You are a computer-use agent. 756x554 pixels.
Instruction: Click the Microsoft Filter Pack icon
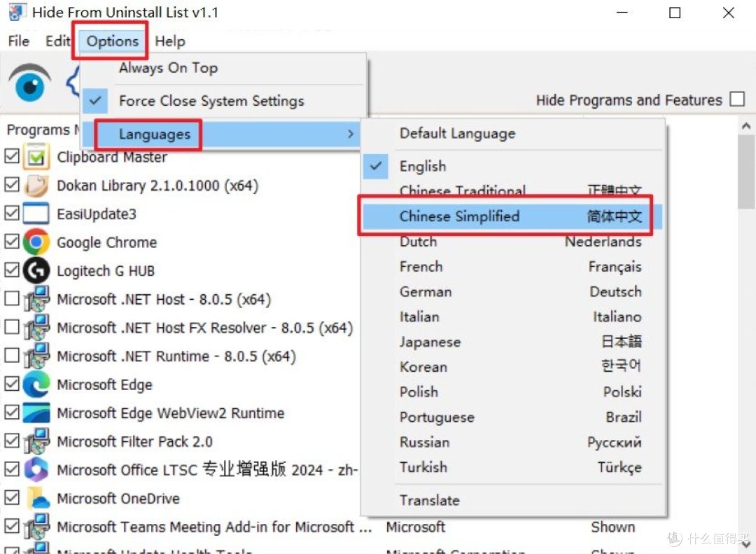[36, 441]
